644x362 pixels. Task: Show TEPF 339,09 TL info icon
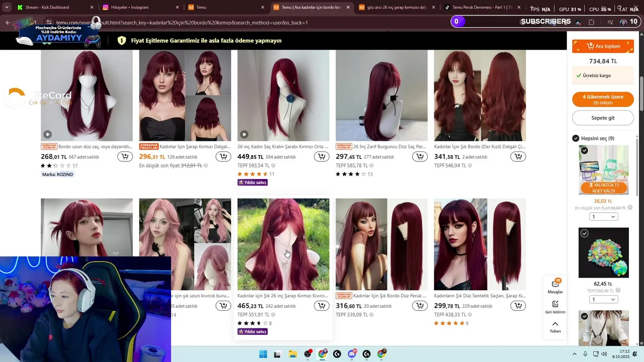372,315
